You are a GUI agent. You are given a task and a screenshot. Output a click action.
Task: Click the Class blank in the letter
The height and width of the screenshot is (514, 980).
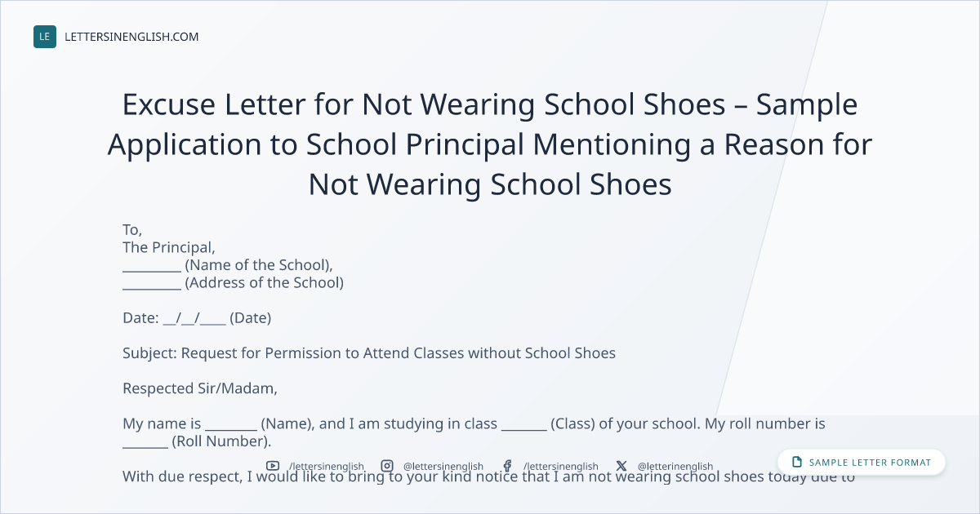click(x=523, y=424)
